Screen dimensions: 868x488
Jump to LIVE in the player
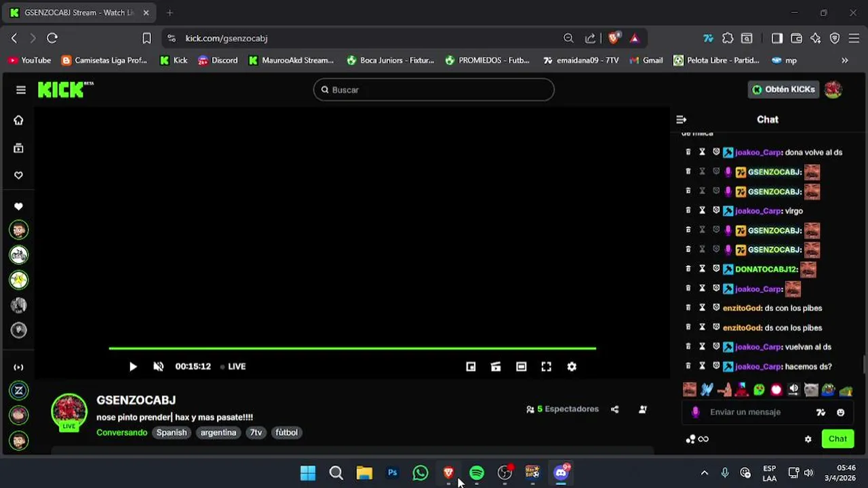(233, 367)
